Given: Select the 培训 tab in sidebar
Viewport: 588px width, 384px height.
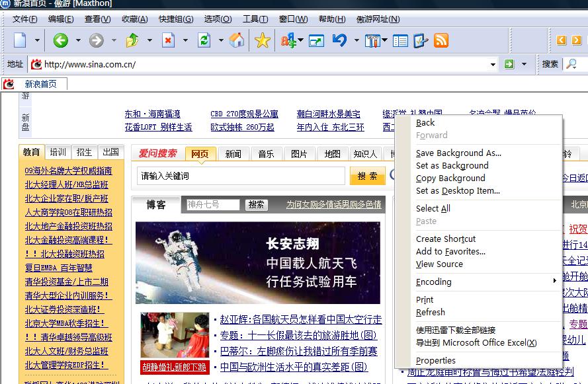Looking at the screenshot, I should (58, 151).
